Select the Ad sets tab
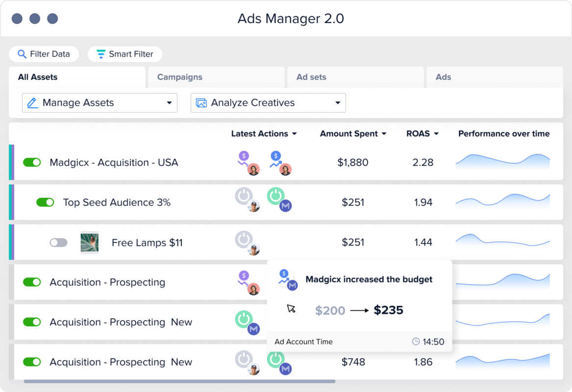 point(311,77)
